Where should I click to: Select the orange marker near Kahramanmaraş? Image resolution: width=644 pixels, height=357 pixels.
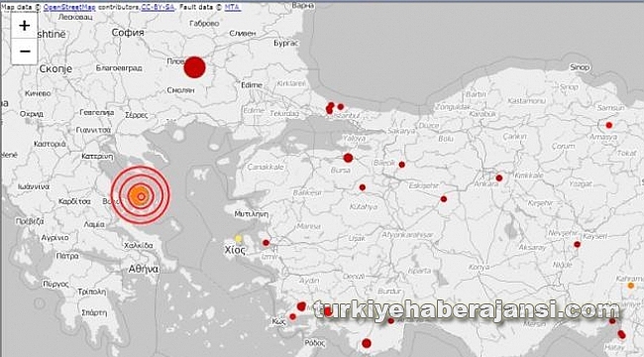click(x=631, y=286)
